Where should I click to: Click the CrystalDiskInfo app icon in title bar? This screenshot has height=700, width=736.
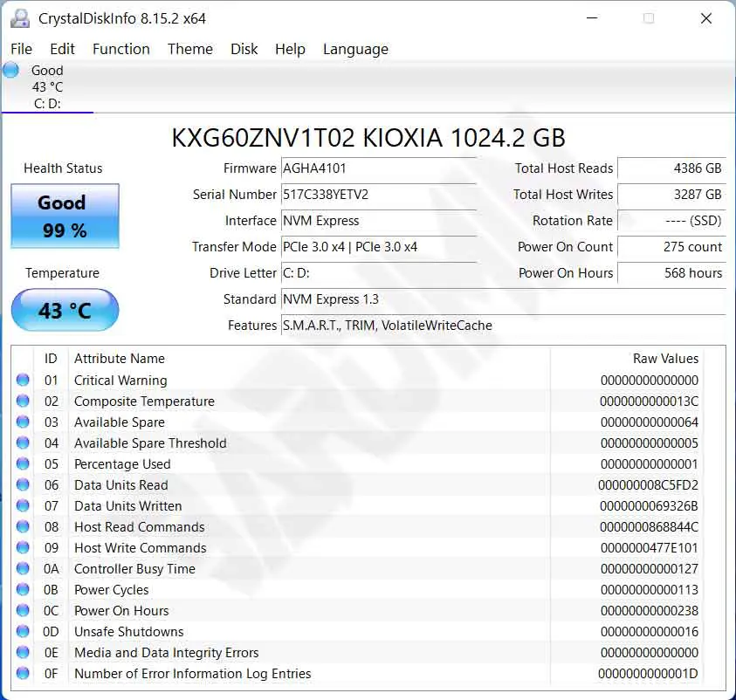[x=20, y=18]
